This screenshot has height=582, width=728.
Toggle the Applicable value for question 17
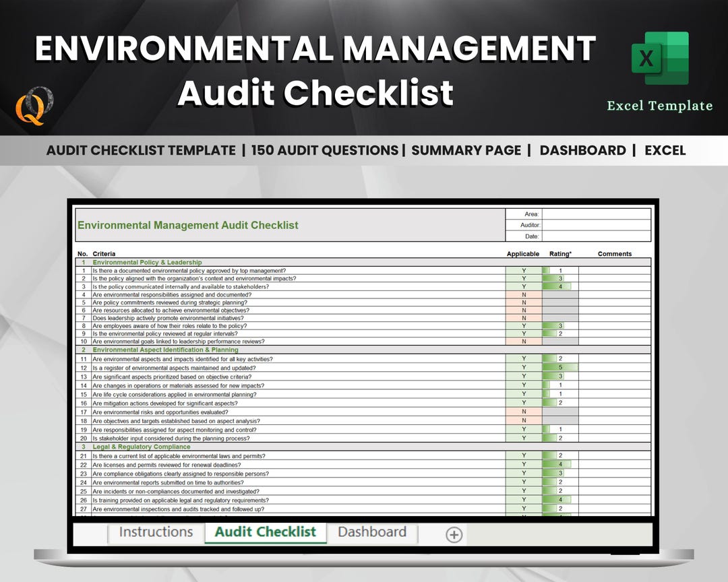coord(524,412)
